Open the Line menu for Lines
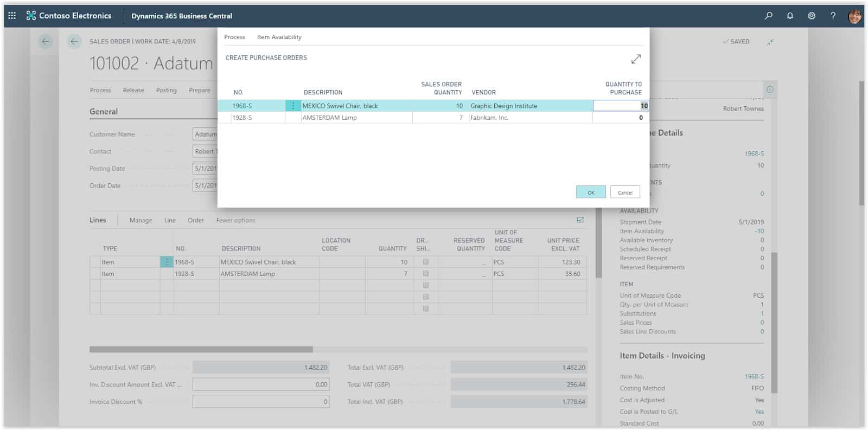The image size is (868, 430). point(170,220)
